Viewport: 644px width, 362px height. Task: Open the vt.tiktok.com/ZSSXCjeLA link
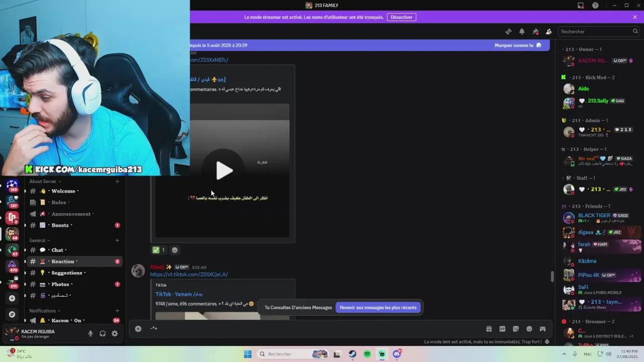(189, 275)
